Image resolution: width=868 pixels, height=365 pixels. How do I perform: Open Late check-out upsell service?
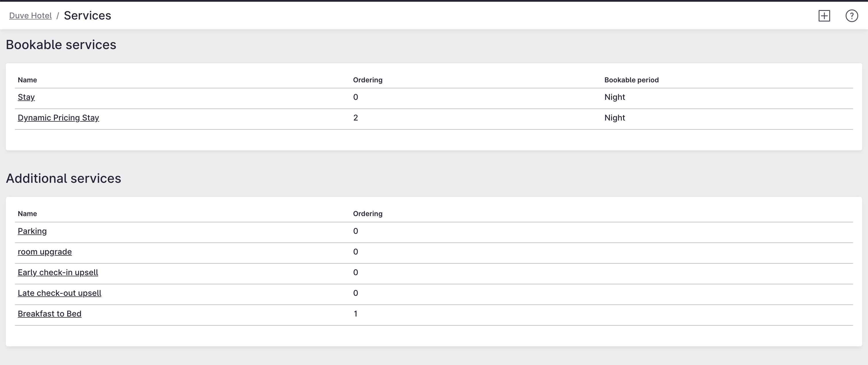tap(59, 293)
